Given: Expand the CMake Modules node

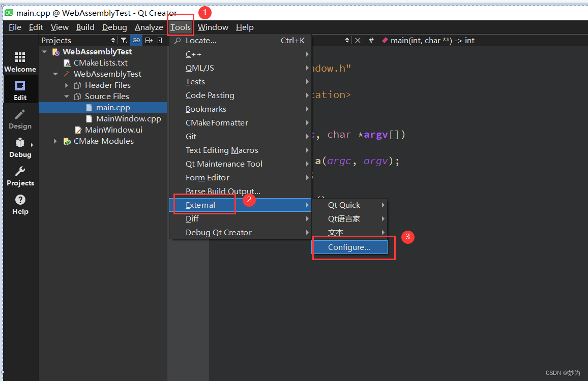Looking at the screenshot, I should click(55, 141).
